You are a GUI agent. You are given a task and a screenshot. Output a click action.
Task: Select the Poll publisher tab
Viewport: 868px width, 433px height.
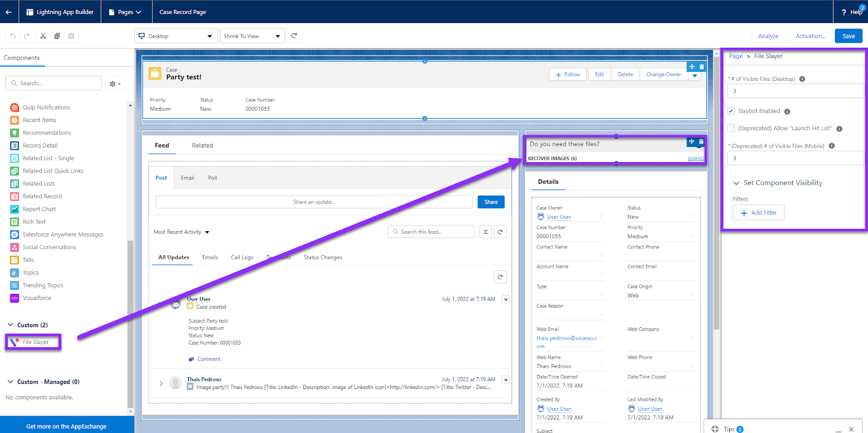point(213,178)
